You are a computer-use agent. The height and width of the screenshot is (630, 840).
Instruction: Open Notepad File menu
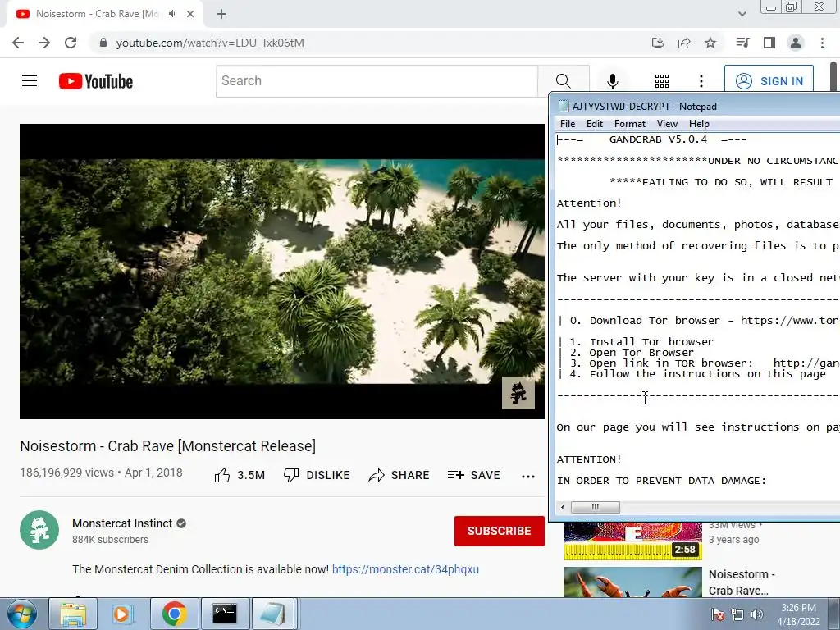click(568, 124)
